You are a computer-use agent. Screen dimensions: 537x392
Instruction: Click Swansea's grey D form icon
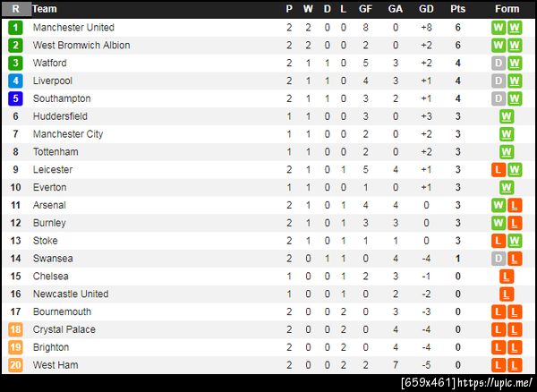point(499,259)
